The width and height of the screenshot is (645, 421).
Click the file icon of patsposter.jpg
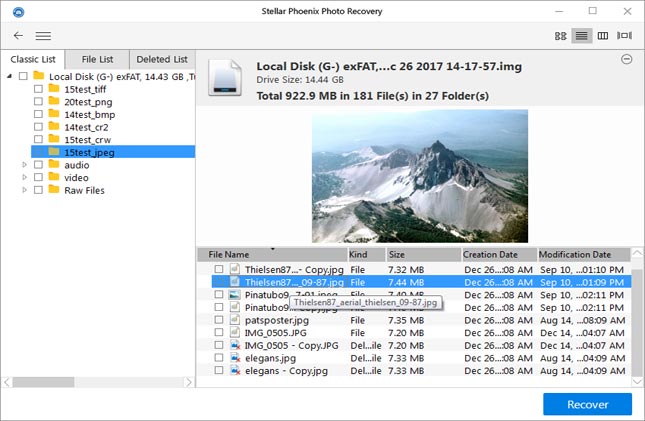[235, 319]
